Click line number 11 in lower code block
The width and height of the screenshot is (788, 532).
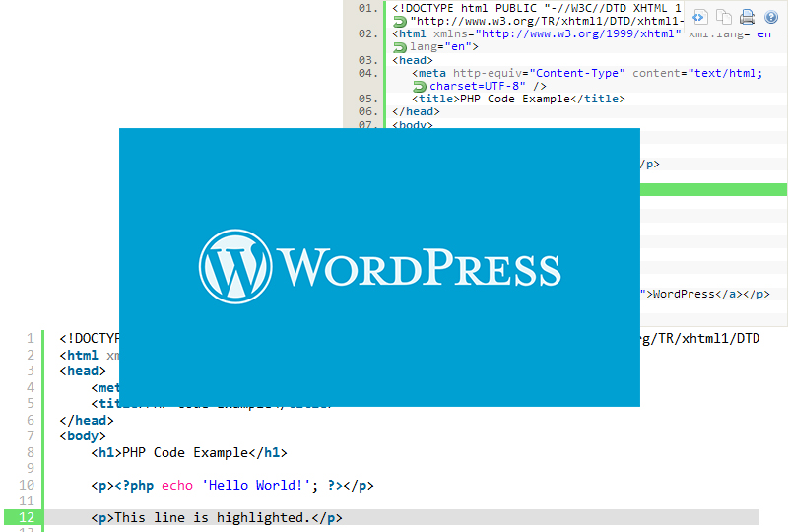(27, 500)
